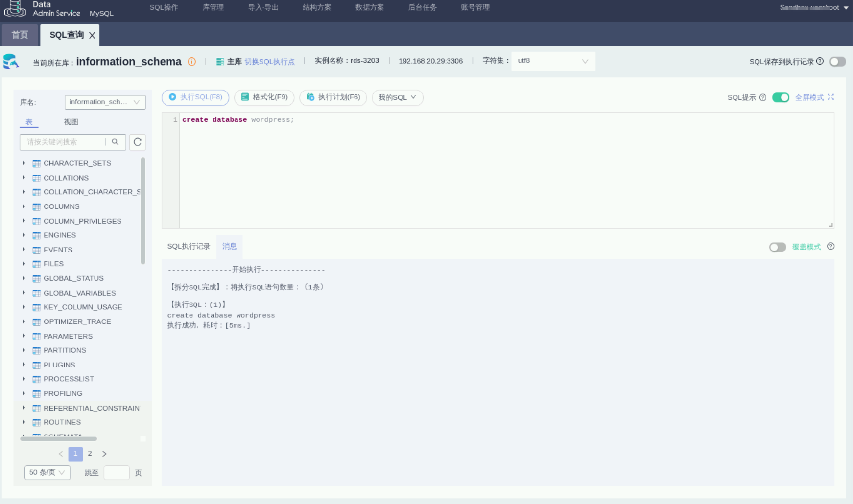Click the database dolphin icon beside current database
853x504 pixels.
click(x=11, y=62)
